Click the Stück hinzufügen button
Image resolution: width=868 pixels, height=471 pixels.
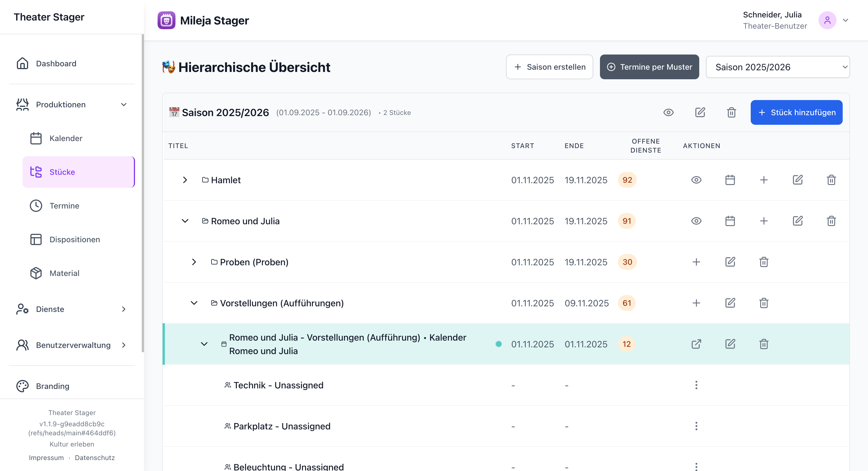tap(796, 112)
